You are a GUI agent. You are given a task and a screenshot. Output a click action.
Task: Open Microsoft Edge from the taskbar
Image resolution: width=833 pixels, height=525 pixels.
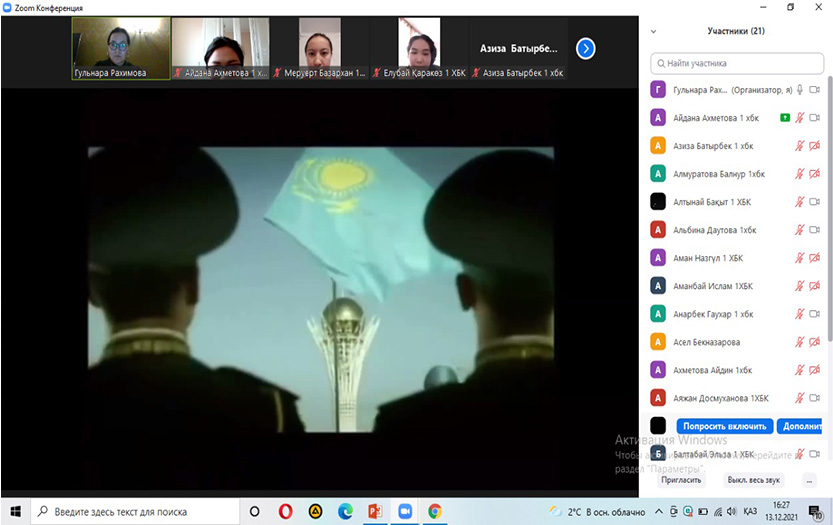click(346, 511)
